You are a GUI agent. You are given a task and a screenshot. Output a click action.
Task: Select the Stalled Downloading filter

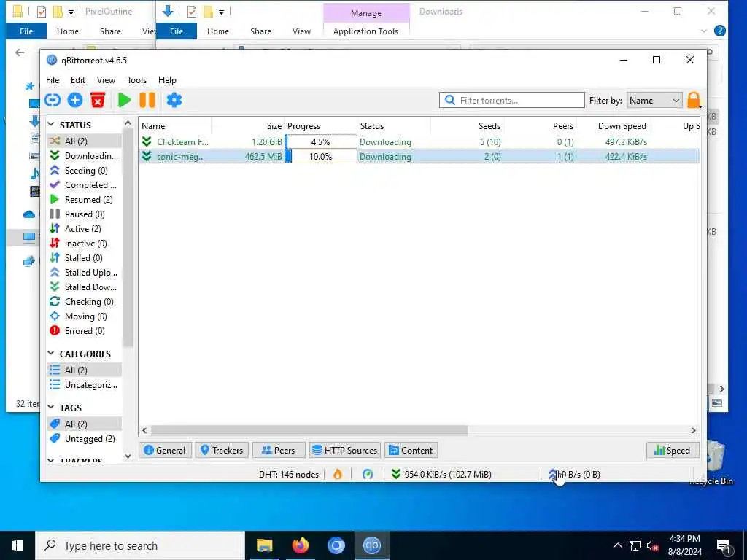84,287
